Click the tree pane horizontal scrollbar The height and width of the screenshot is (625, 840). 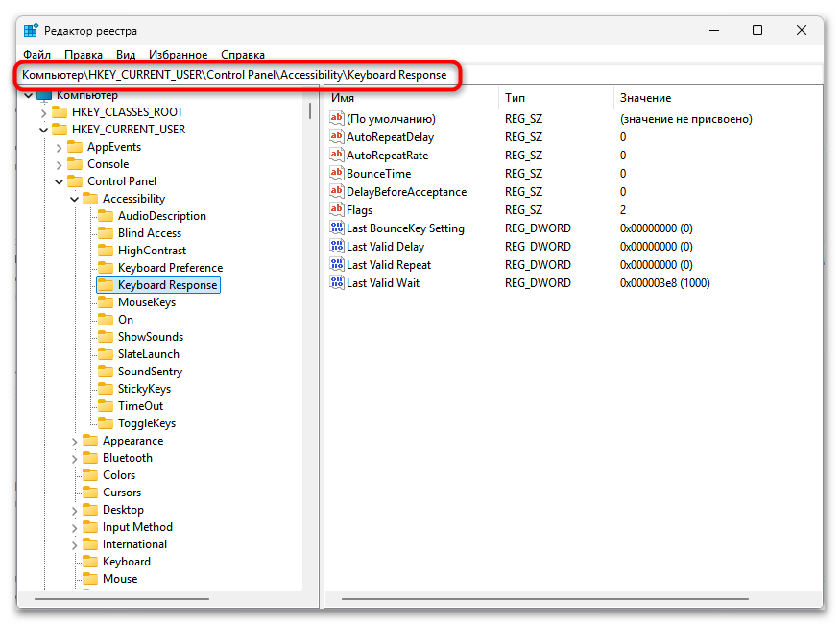click(122, 599)
